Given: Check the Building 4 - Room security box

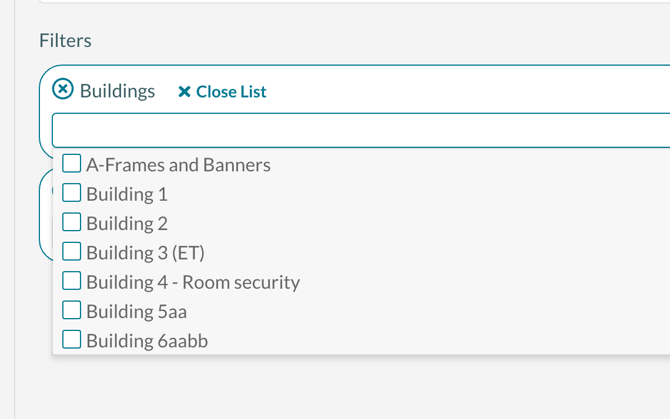Looking at the screenshot, I should 72,280.
